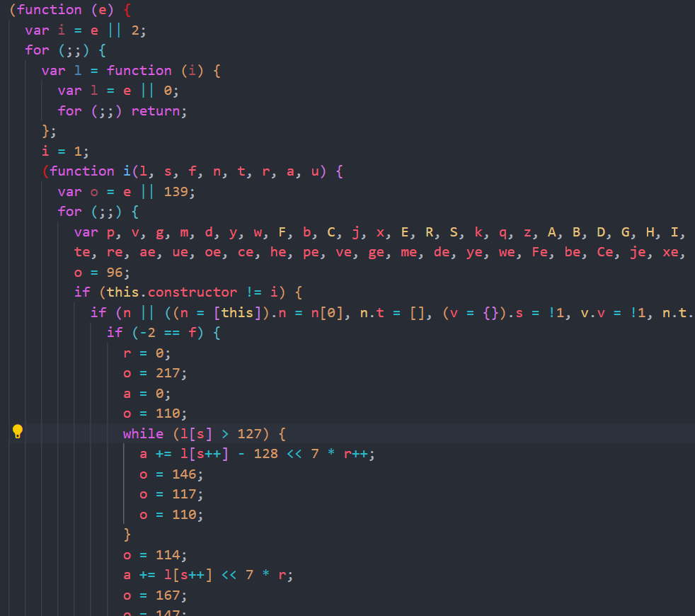This screenshot has width=695, height=616.
Task: Click the yellow lightbulb code action icon
Action: pos(17,431)
